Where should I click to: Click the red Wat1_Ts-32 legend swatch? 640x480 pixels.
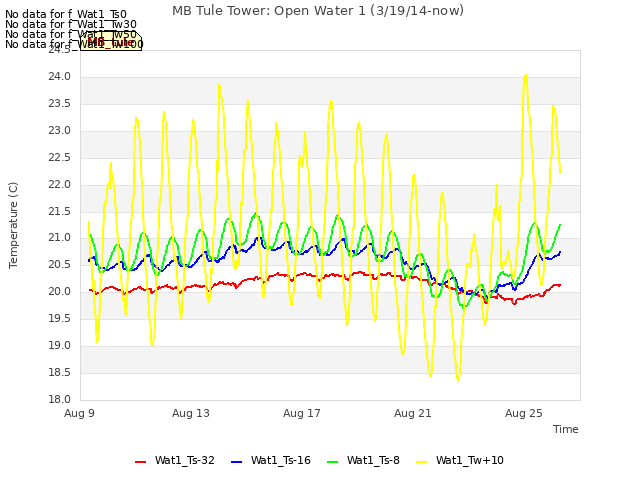point(140,462)
